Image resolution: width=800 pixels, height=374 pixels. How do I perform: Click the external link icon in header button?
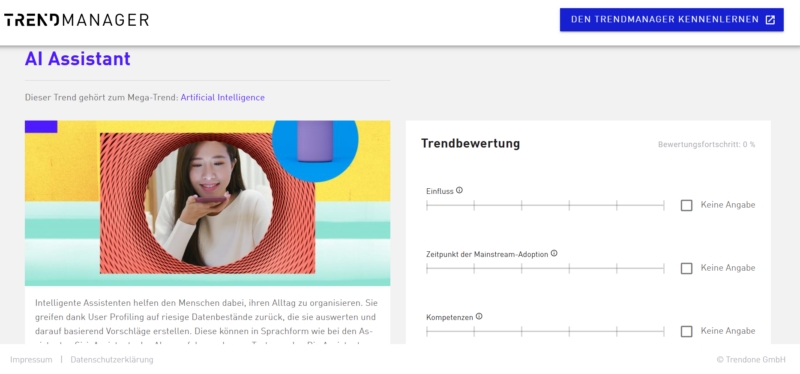(x=770, y=20)
